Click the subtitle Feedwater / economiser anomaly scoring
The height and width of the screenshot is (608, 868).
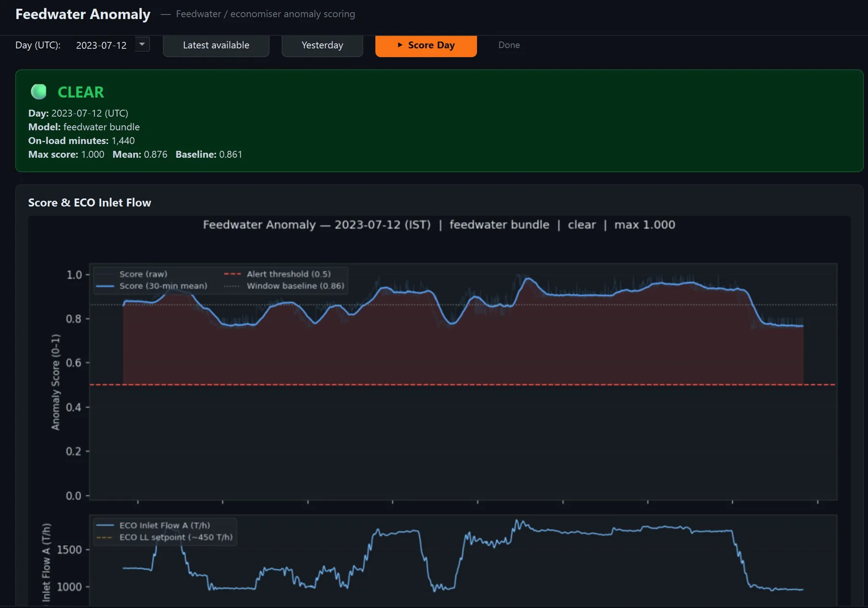click(x=265, y=14)
